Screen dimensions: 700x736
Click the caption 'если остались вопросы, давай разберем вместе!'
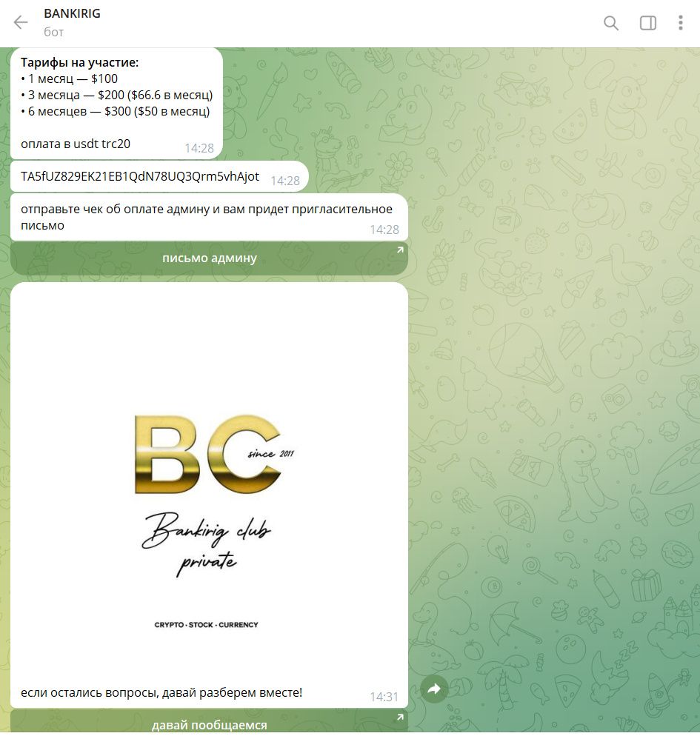click(161, 693)
